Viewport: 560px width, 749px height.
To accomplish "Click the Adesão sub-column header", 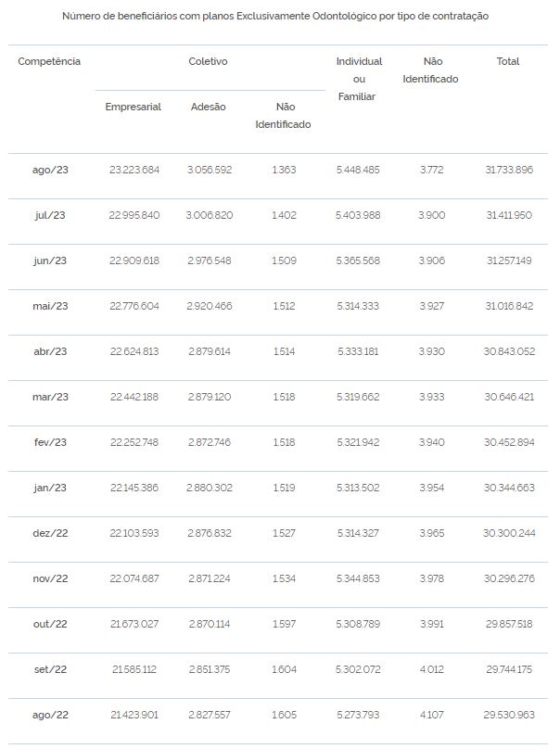I will 209,107.
